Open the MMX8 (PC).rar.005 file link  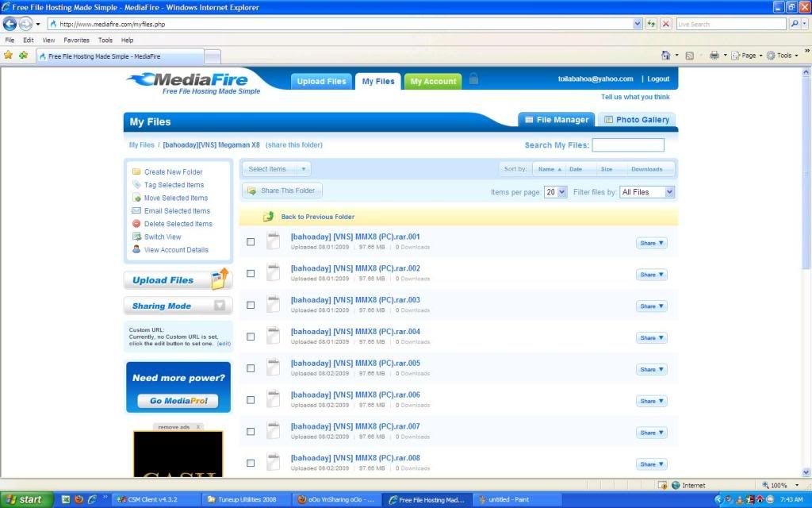coord(355,363)
